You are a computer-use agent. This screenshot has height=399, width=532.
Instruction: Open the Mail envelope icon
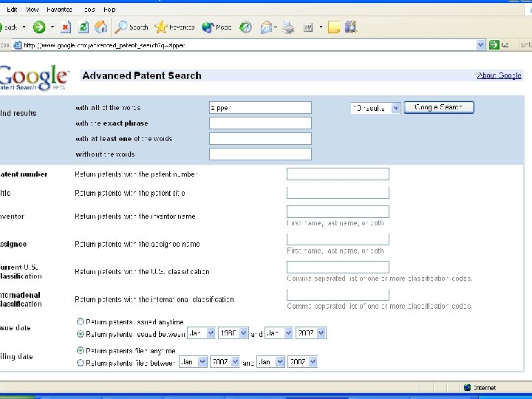(x=266, y=27)
